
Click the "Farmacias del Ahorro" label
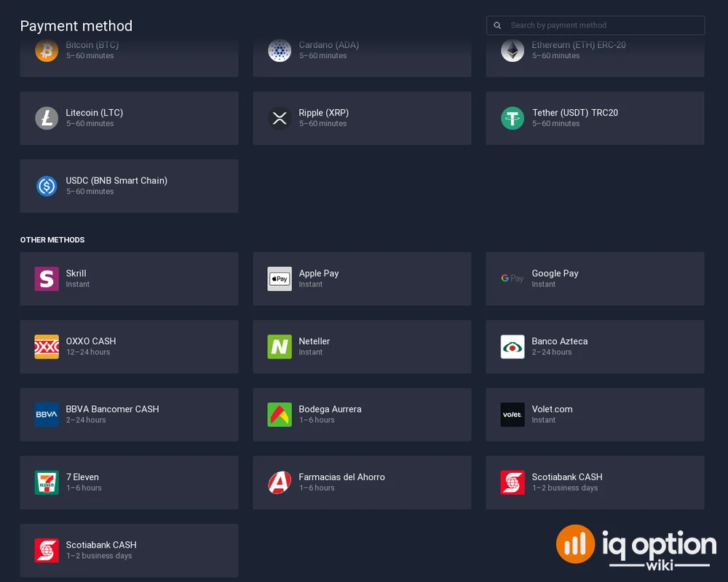point(341,477)
